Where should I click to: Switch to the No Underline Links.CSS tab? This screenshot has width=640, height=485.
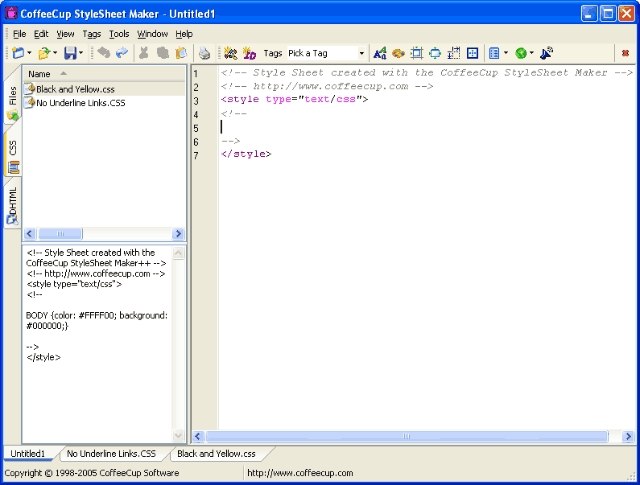point(111,454)
